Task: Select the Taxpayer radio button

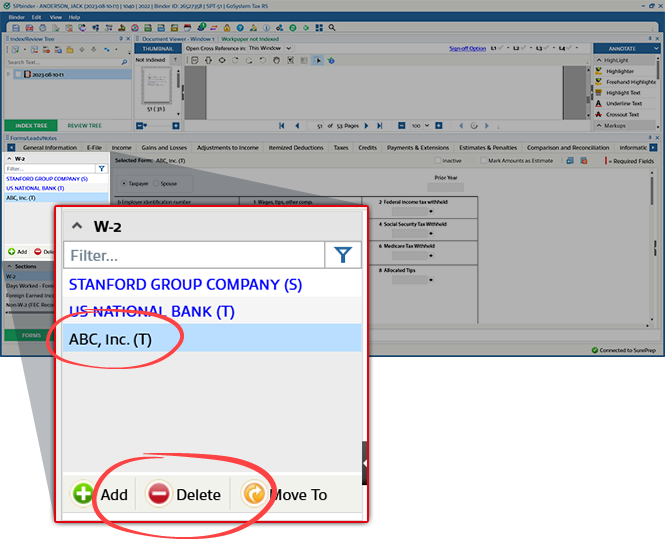Action: [124, 184]
